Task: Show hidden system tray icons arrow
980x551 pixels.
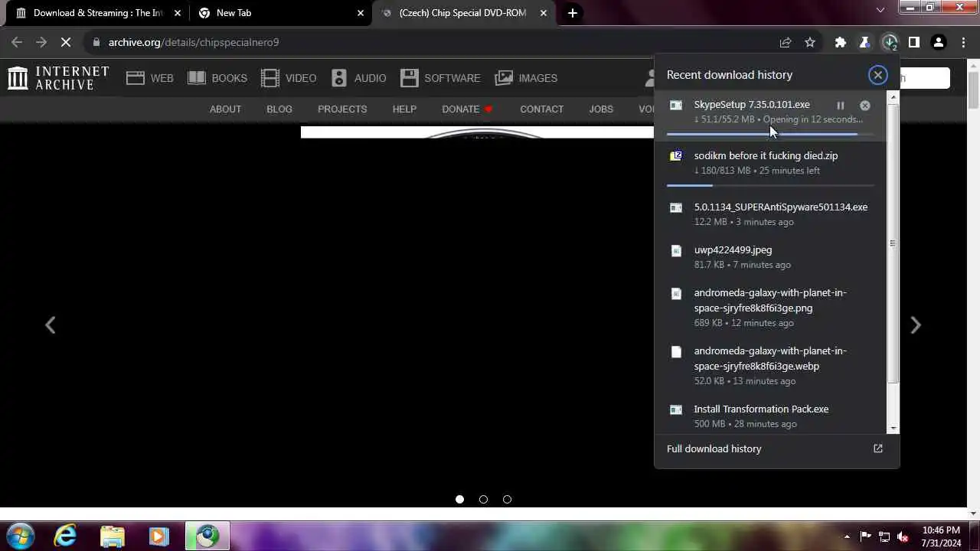Action: 847,536
